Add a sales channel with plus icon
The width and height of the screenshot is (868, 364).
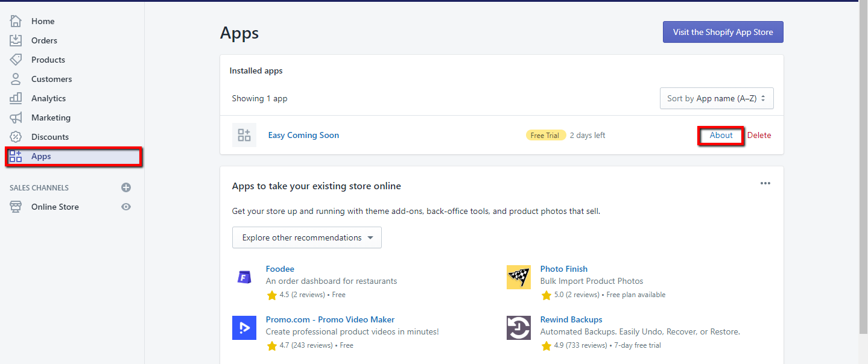pyautogui.click(x=126, y=187)
